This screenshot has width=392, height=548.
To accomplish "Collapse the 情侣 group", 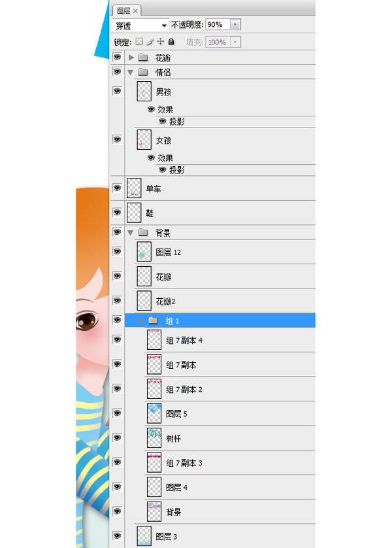I will [x=131, y=73].
